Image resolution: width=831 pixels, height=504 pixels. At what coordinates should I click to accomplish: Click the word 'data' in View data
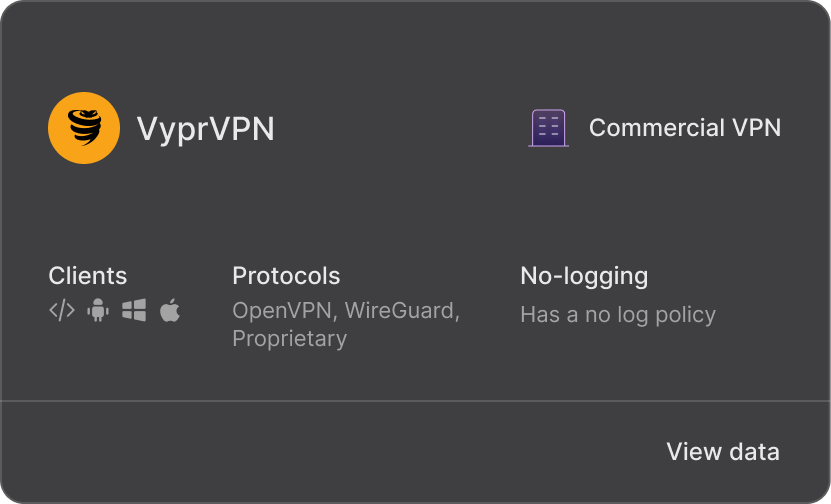755,452
